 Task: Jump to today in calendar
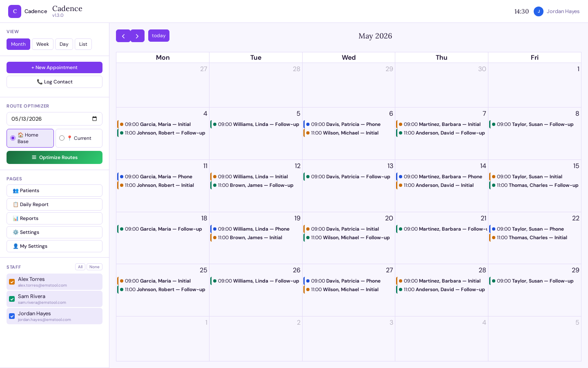coord(159,36)
